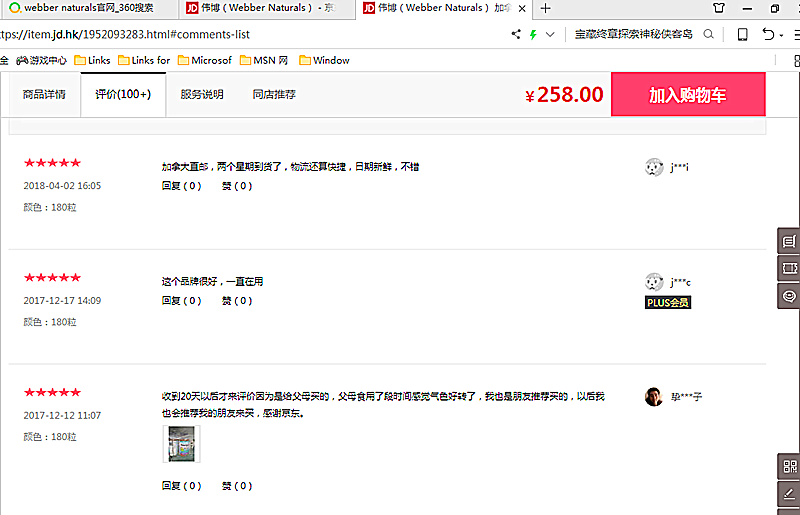The image size is (800, 515).
Task: Click the mobile device icon in toolbar
Action: pos(742,34)
